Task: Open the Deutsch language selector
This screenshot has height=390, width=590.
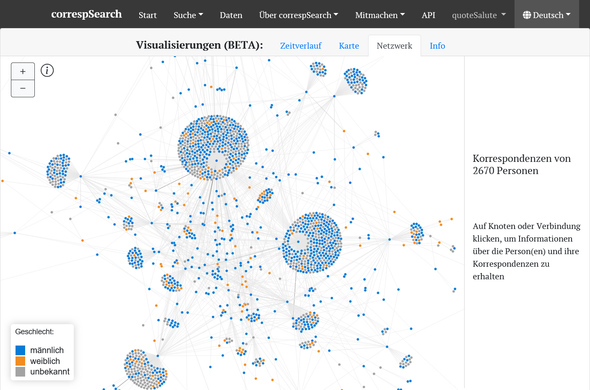Action: pyautogui.click(x=546, y=15)
